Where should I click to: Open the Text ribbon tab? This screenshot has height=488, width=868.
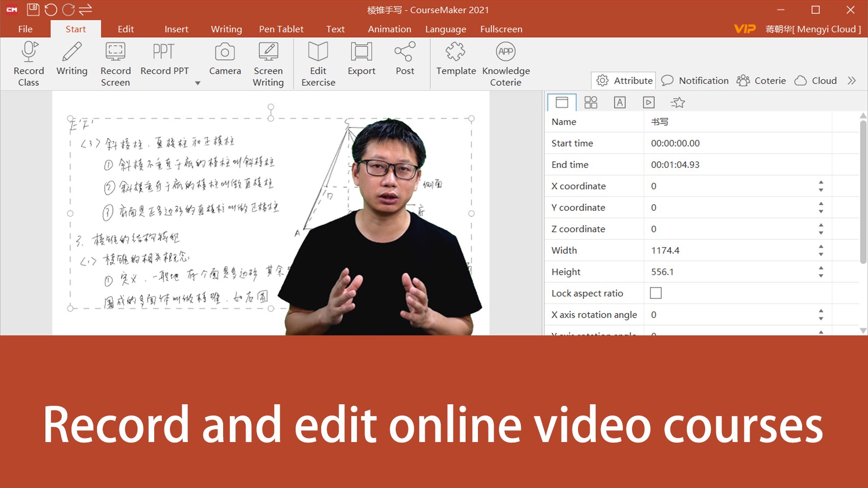[335, 29]
